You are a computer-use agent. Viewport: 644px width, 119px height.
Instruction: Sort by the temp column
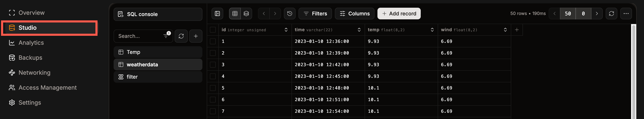[432, 30]
